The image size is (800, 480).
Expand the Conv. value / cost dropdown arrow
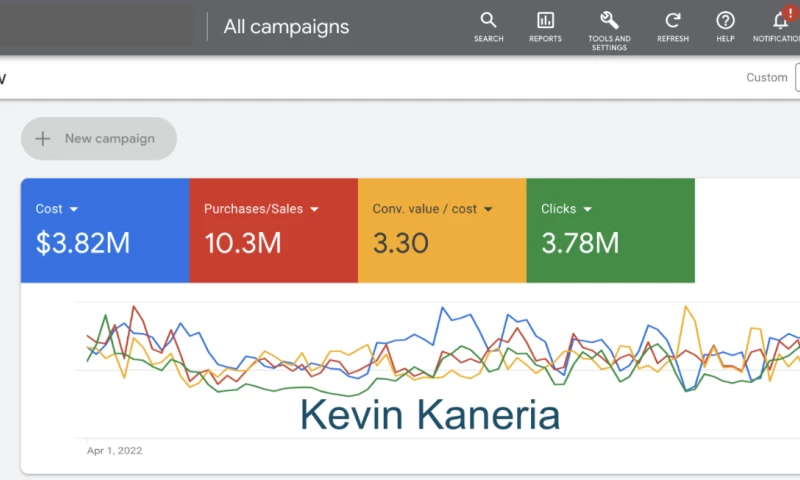(488, 210)
